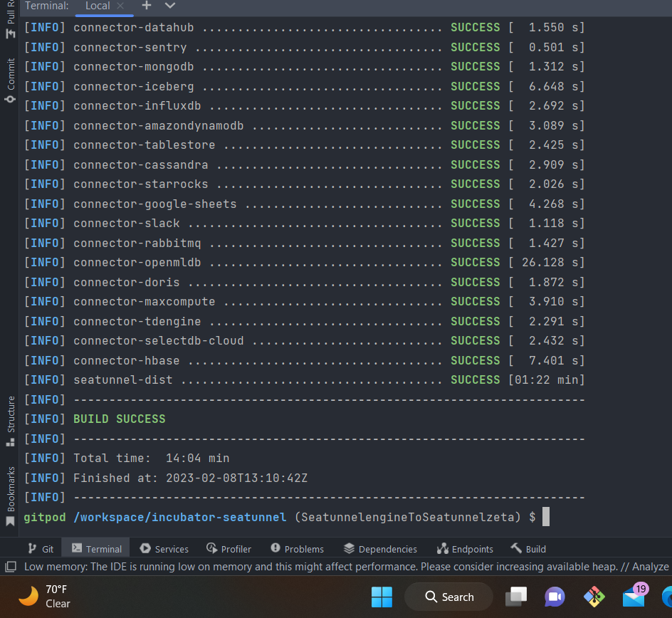Open the Build tool window
Image resolution: width=672 pixels, height=618 pixels.
point(527,548)
